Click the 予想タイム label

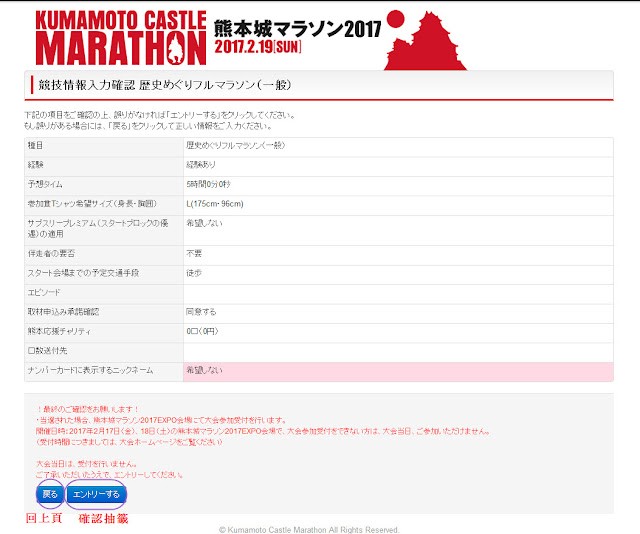[45, 184]
